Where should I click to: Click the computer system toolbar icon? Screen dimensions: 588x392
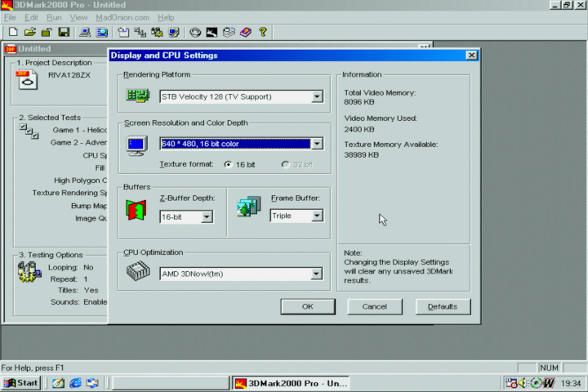tap(85, 33)
